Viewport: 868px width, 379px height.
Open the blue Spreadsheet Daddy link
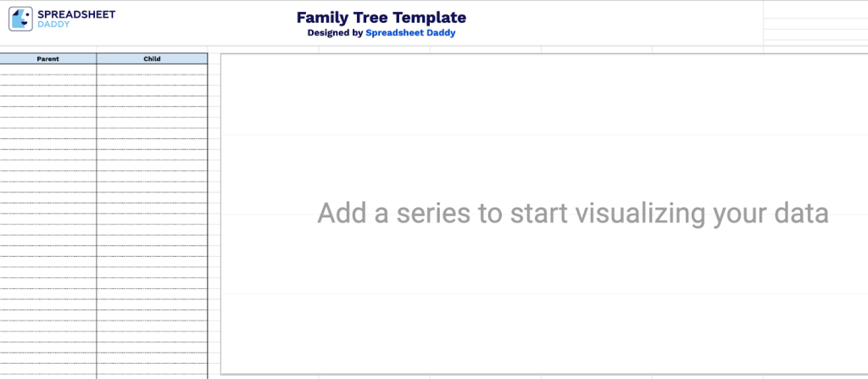pyautogui.click(x=415, y=33)
